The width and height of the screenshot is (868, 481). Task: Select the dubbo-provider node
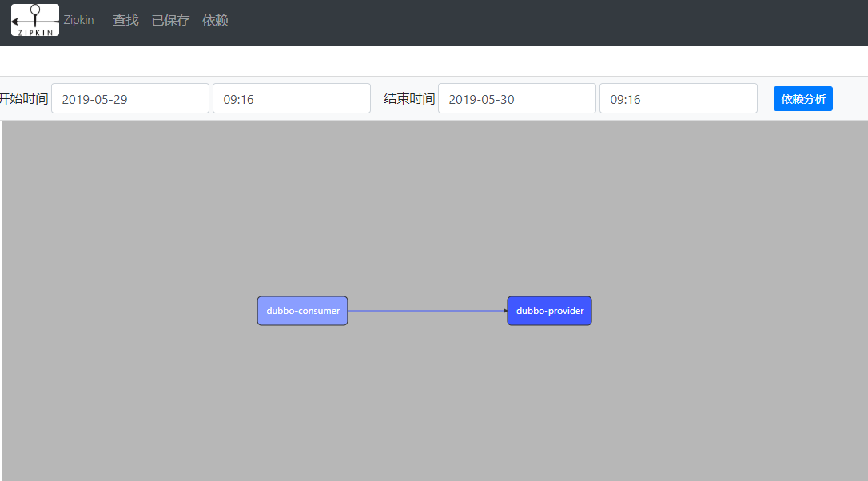point(550,311)
